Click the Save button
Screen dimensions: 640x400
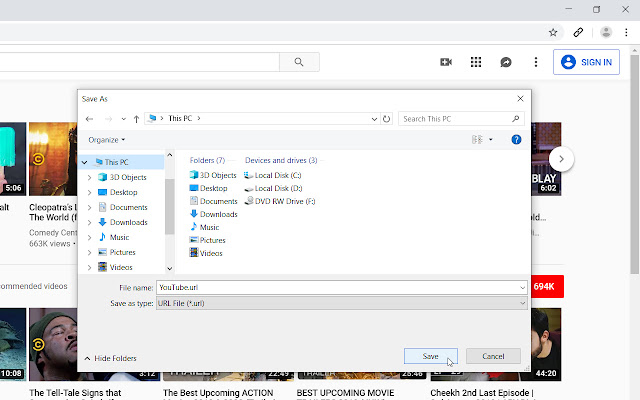point(430,356)
